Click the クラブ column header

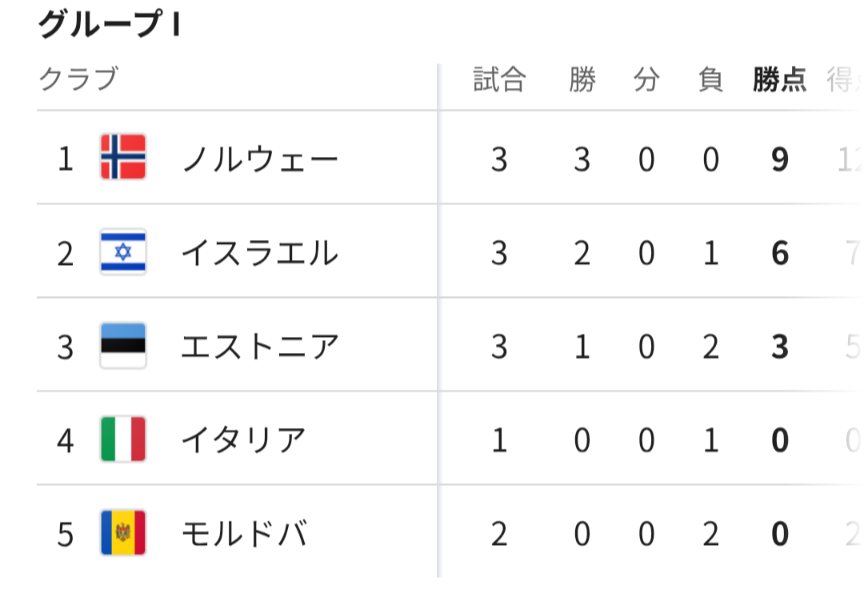(78, 79)
